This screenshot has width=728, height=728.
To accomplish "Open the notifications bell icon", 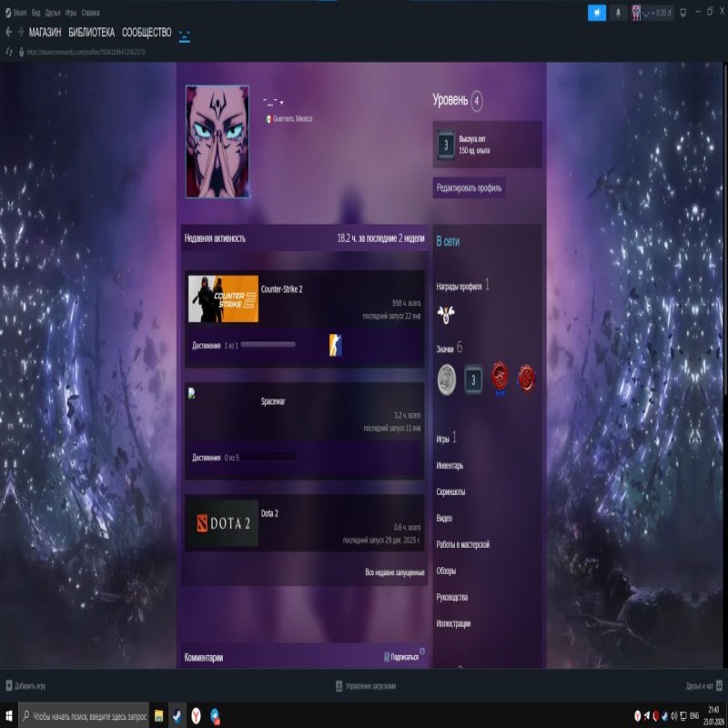I will click(x=619, y=13).
